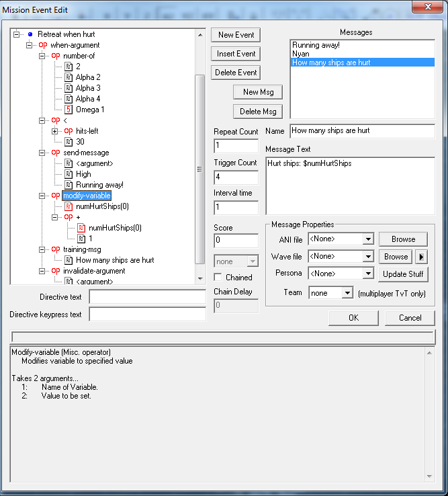Open the ANI file dropdown
448x496 pixels.
pos(367,239)
